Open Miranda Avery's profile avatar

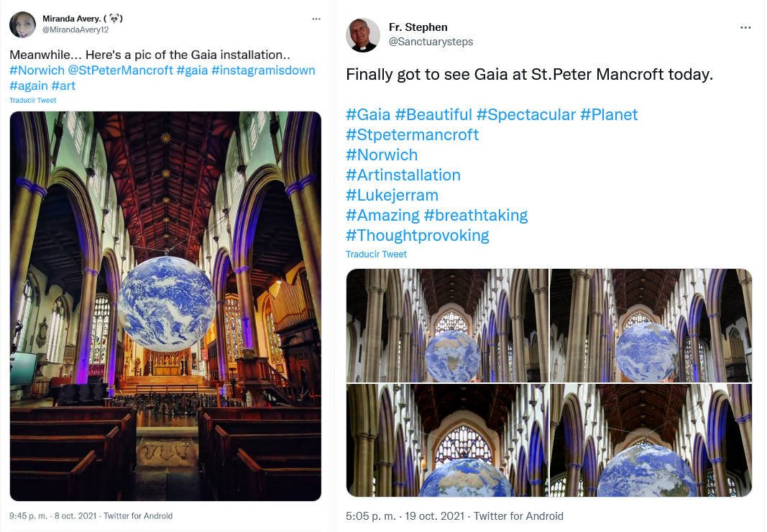[x=22, y=24]
